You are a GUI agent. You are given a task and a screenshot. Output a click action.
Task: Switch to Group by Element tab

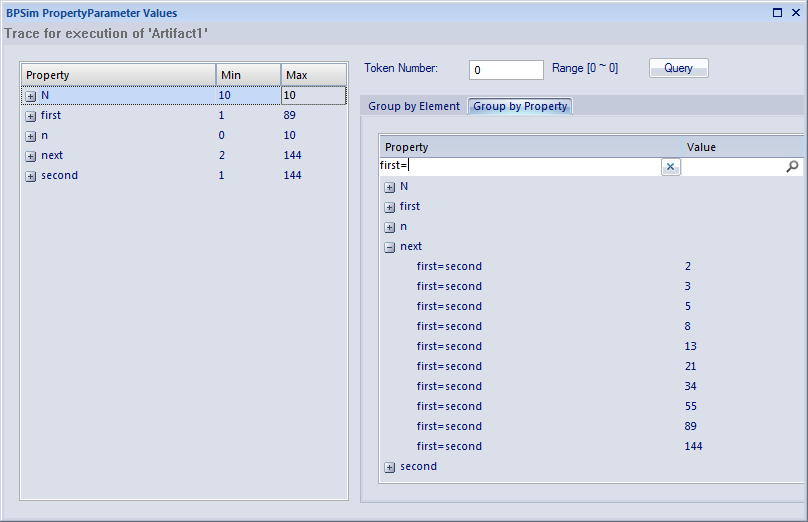point(414,106)
